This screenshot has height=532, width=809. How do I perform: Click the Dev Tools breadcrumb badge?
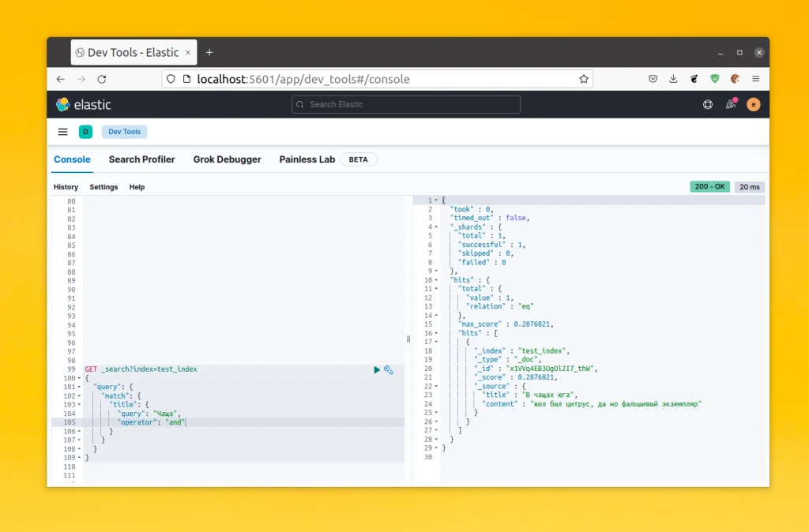124,132
